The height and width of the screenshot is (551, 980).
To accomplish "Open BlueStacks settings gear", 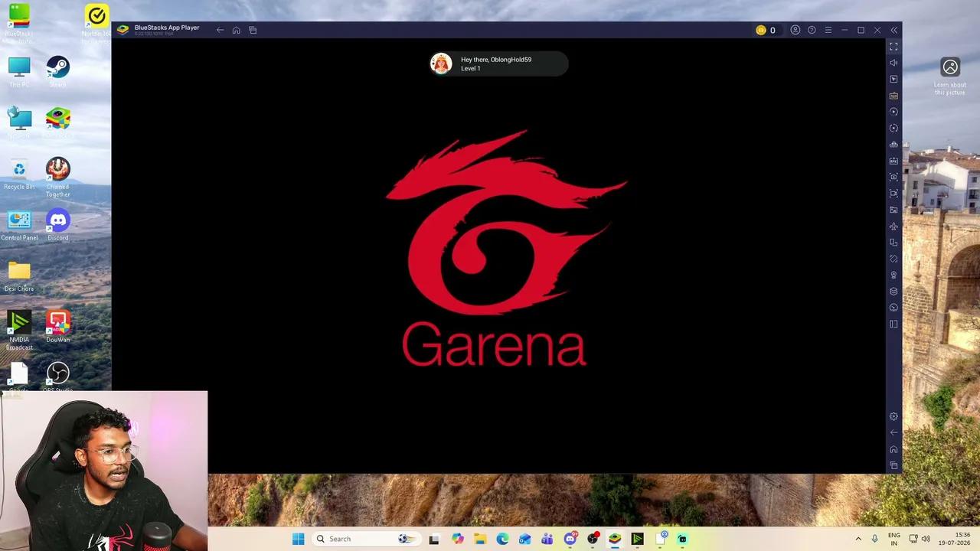I will 893,416.
